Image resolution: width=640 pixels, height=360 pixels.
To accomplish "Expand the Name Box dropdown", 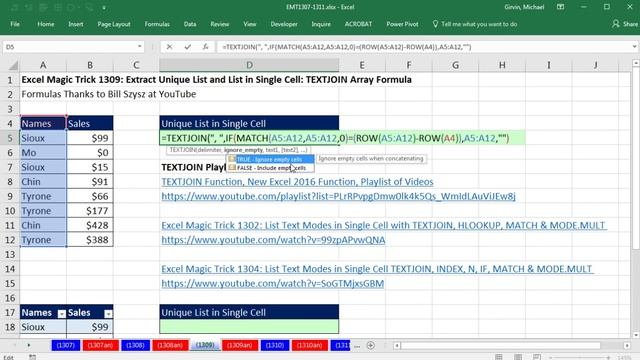I will point(140,47).
